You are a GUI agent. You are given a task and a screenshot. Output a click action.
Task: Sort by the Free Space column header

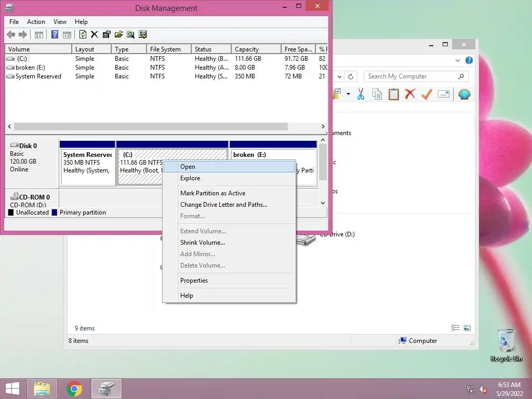point(298,49)
